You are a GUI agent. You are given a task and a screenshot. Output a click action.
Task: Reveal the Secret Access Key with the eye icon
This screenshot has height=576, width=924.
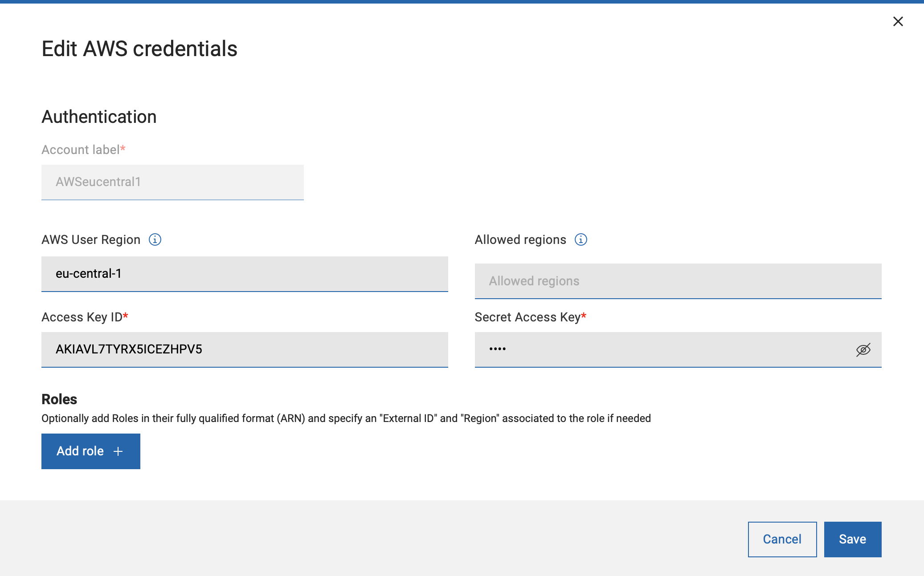(x=863, y=350)
